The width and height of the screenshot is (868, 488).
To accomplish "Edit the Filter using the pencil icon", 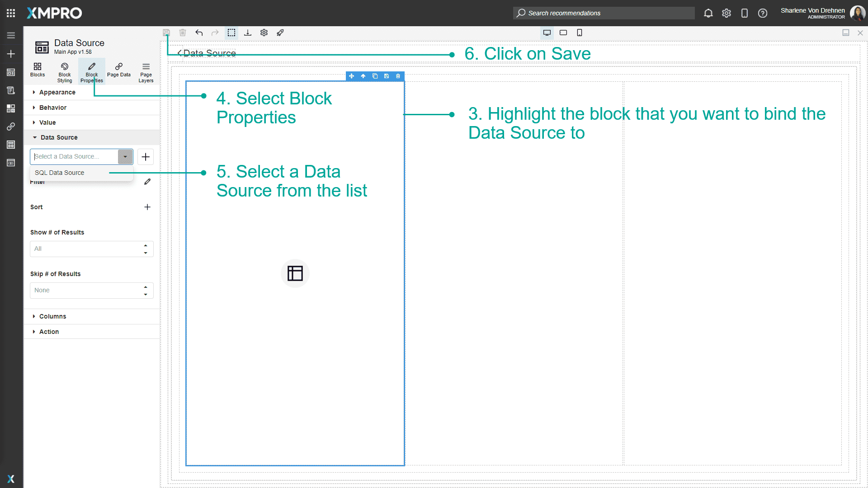I will click(147, 182).
